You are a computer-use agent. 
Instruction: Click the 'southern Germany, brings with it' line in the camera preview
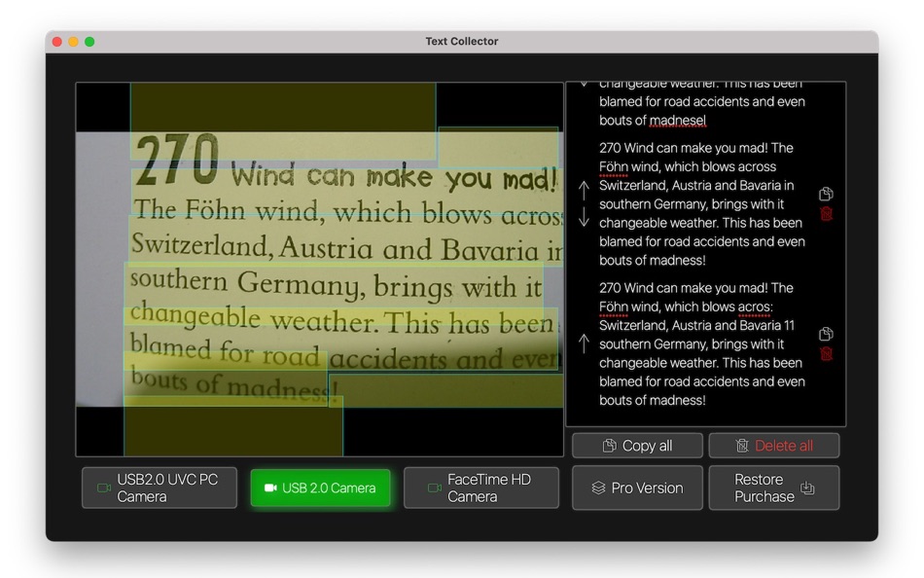coord(336,284)
